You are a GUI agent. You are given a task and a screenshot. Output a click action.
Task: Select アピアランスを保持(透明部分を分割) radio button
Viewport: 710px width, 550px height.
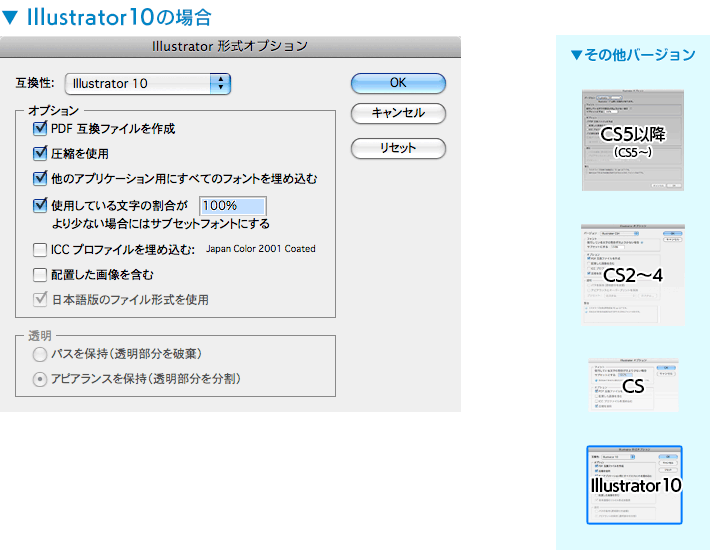tap(40, 379)
